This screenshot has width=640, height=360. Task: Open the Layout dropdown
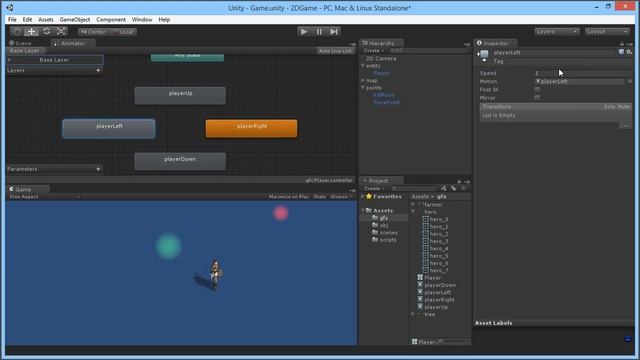[607, 31]
